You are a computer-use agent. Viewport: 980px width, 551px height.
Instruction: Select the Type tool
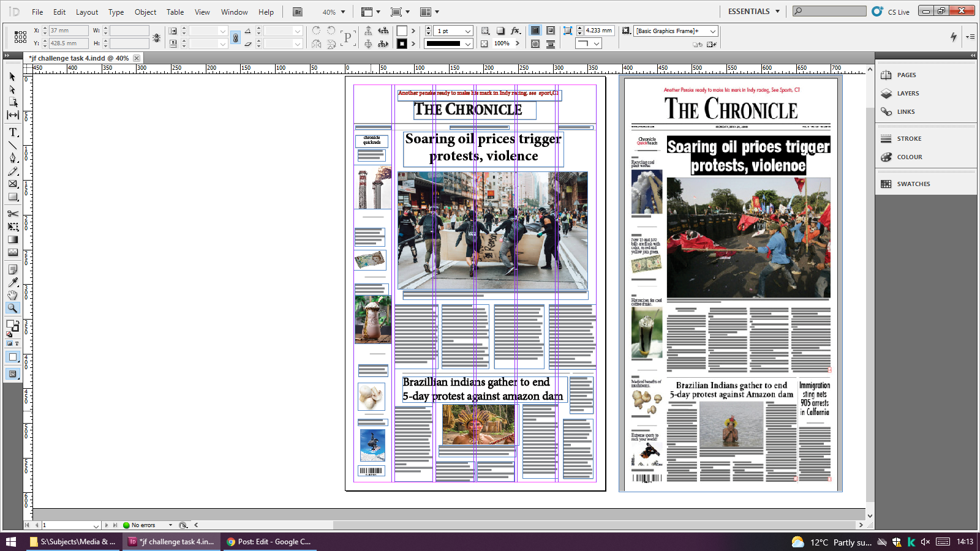tap(12, 132)
